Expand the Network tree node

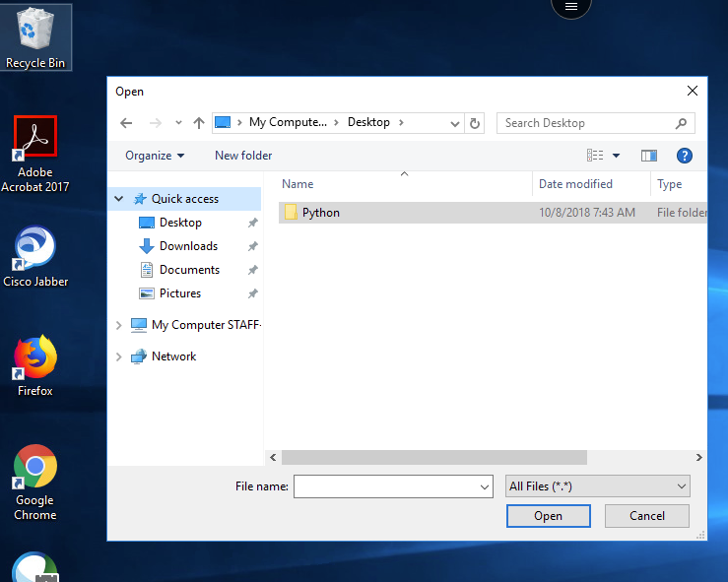pos(119,356)
